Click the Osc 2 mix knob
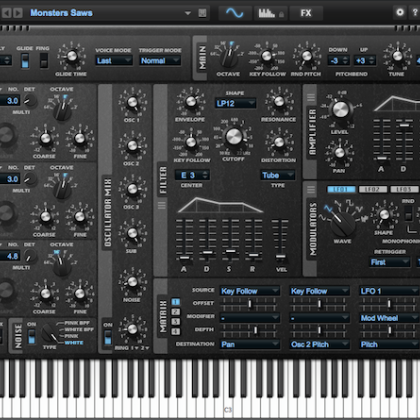420x420 pixels. [132, 145]
